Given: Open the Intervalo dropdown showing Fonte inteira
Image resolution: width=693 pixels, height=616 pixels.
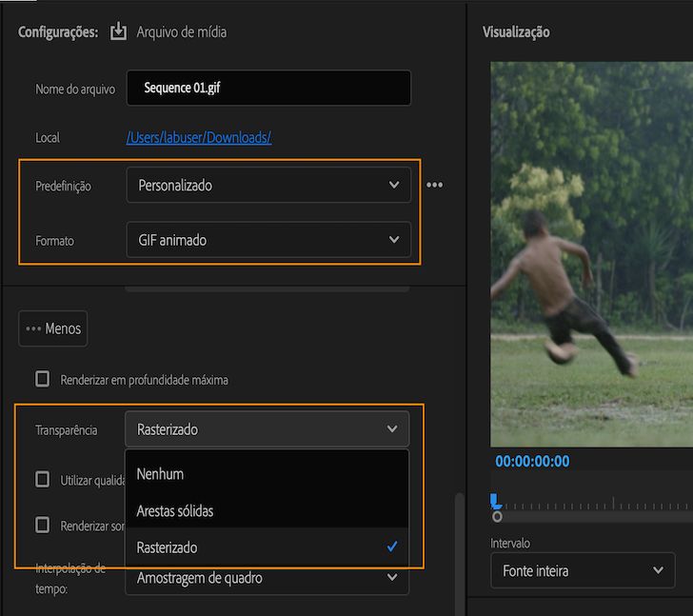Looking at the screenshot, I should coord(583,570).
